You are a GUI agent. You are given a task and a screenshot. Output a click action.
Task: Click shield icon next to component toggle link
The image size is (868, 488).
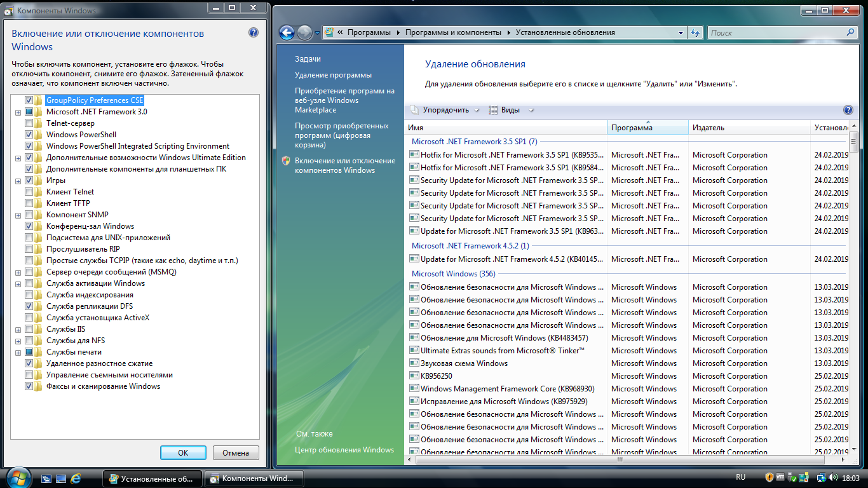coord(286,161)
